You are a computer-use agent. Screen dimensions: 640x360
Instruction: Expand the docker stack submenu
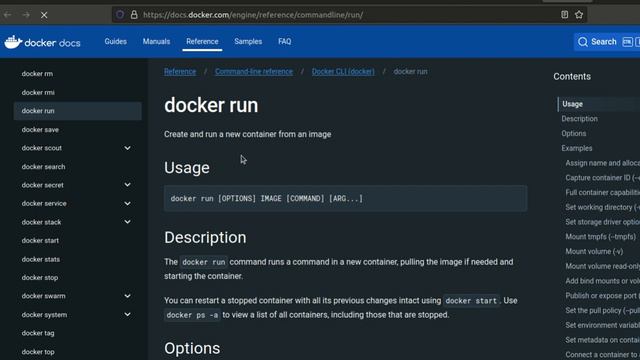click(127, 222)
